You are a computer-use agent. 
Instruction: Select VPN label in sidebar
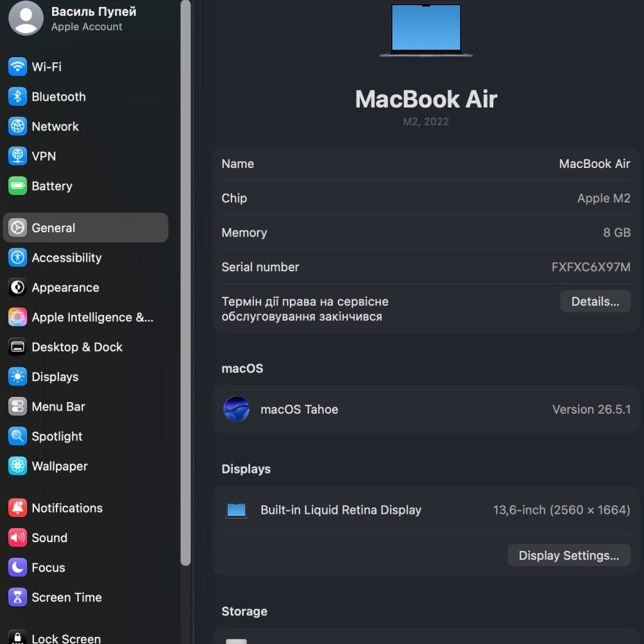[x=43, y=156]
